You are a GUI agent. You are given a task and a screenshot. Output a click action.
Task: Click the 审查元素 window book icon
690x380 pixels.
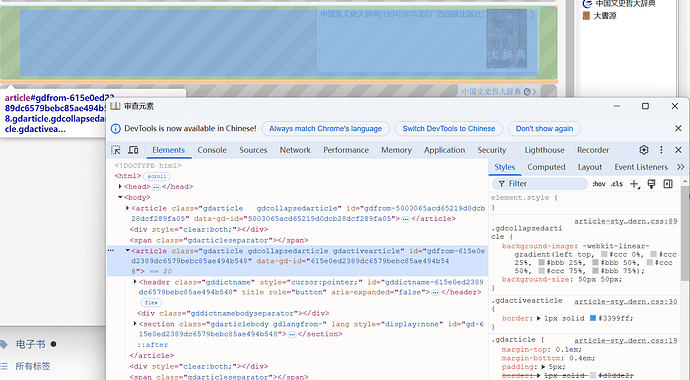115,106
